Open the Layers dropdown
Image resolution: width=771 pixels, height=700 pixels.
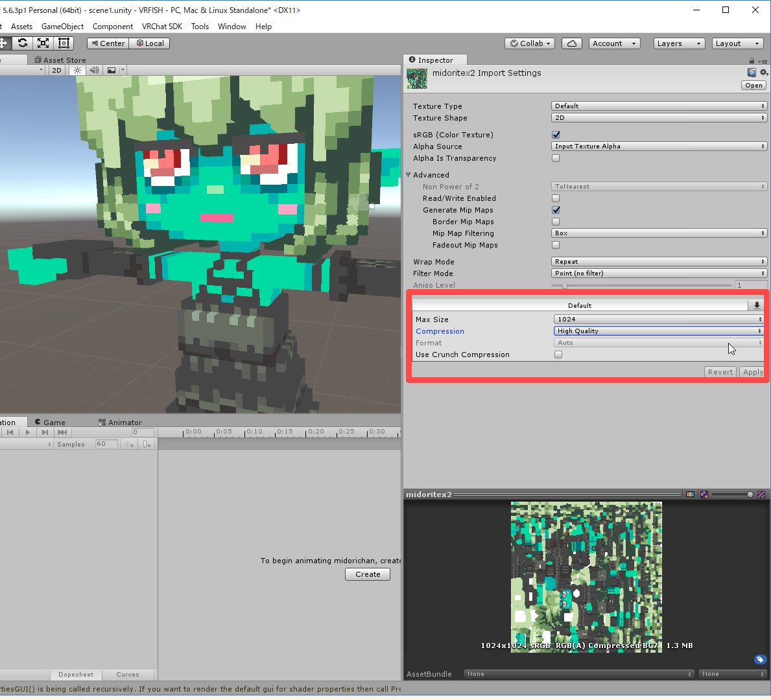pyautogui.click(x=679, y=43)
